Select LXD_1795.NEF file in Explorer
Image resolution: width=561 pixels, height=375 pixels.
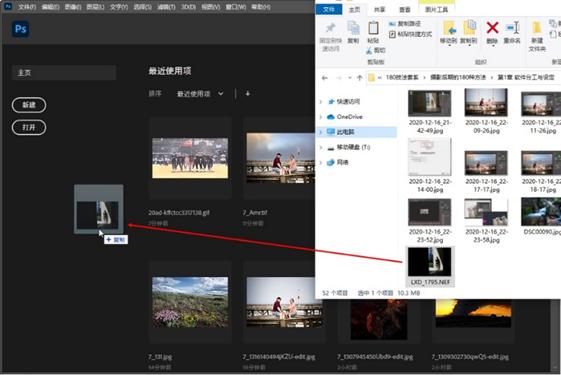click(430, 266)
